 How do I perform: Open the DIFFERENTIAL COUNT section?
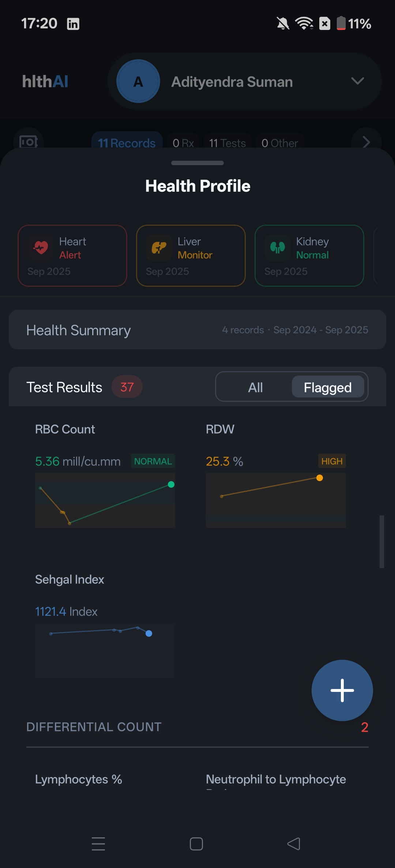[x=94, y=727]
